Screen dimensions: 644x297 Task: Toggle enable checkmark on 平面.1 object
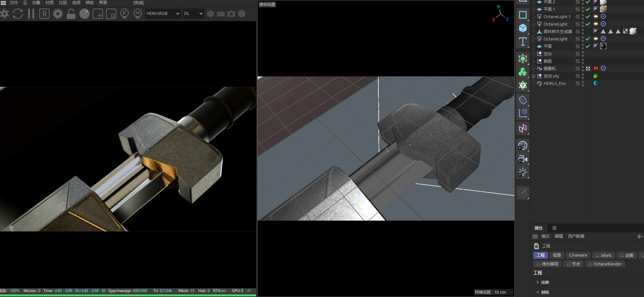(x=588, y=9)
